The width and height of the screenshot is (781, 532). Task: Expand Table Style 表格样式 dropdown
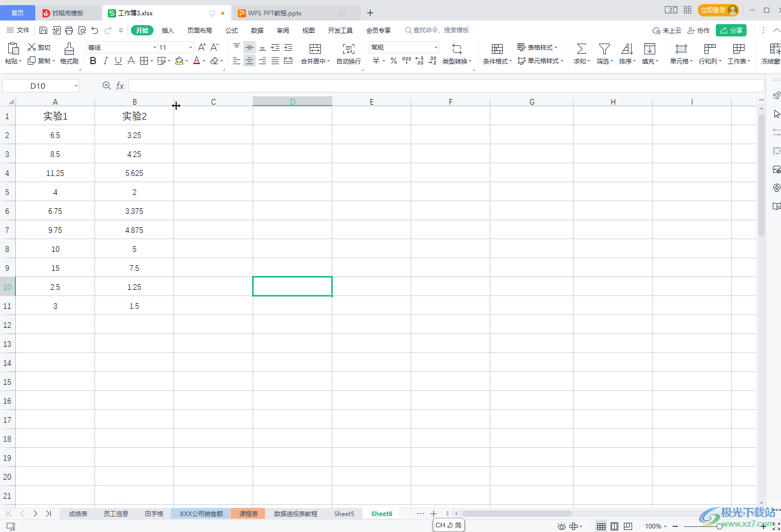556,47
